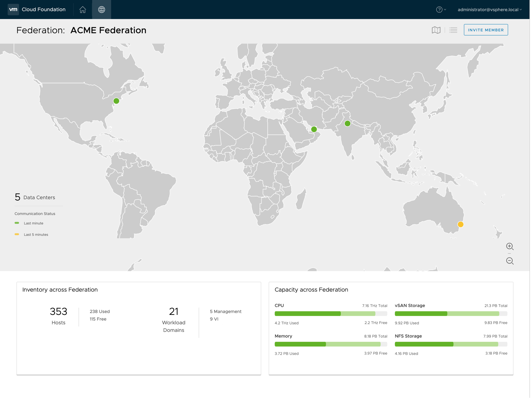
Task: Click the 3.72 PB Used value
Action: [287, 354]
